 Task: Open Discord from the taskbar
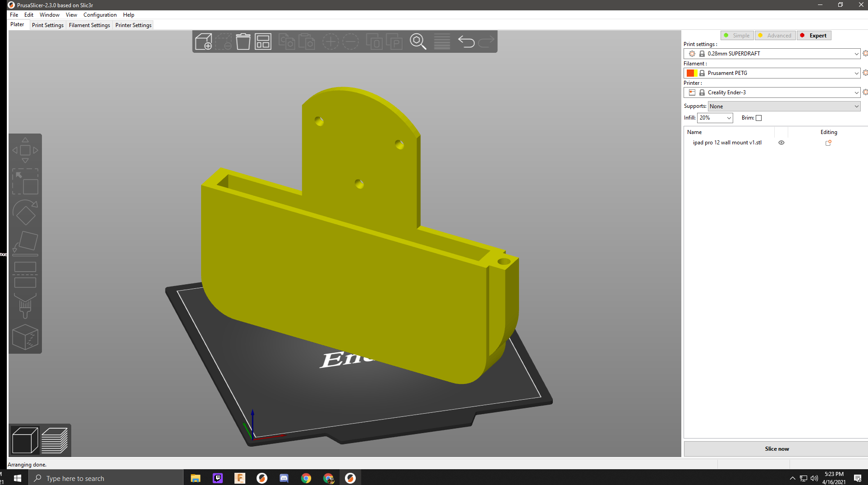[x=284, y=478]
